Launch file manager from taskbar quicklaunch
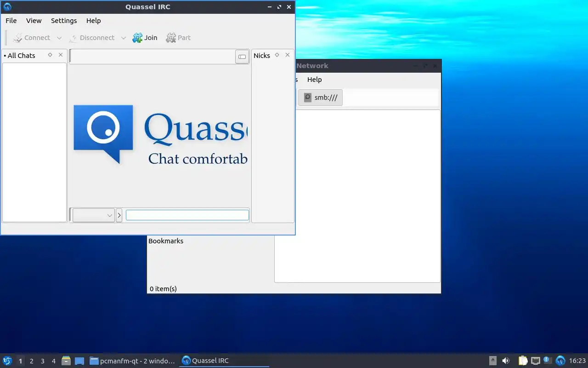The width and height of the screenshot is (588, 368). [x=66, y=361]
